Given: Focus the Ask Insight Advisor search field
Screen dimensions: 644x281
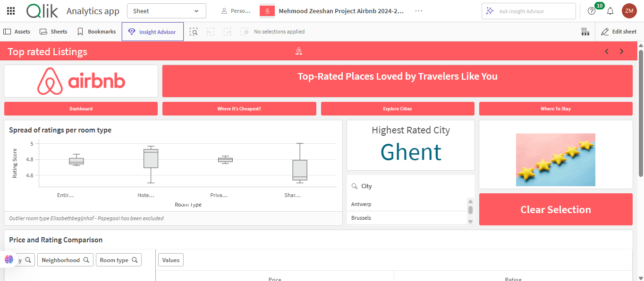Looking at the screenshot, I should (x=528, y=11).
